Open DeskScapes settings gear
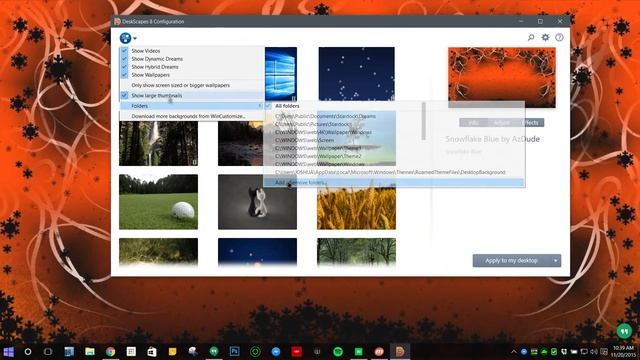 pyautogui.click(x=545, y=38)
